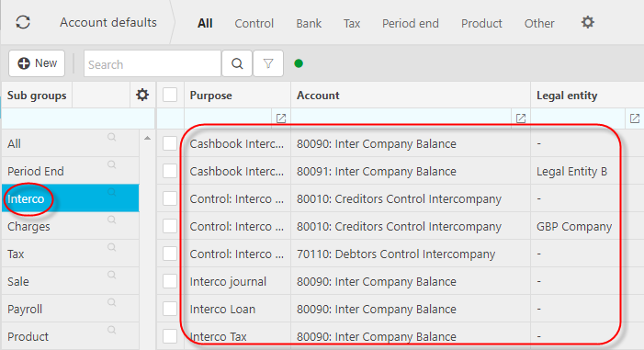Click the magnifier search button

(237, 63)
